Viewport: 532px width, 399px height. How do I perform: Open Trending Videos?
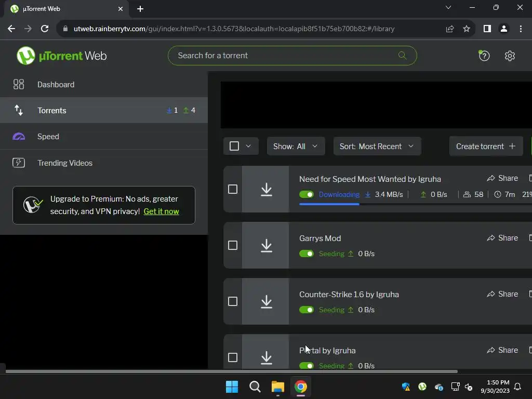pos(104,163)
